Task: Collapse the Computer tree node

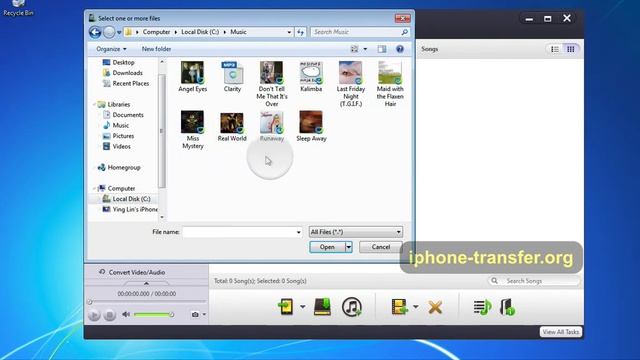Action: 95,189
